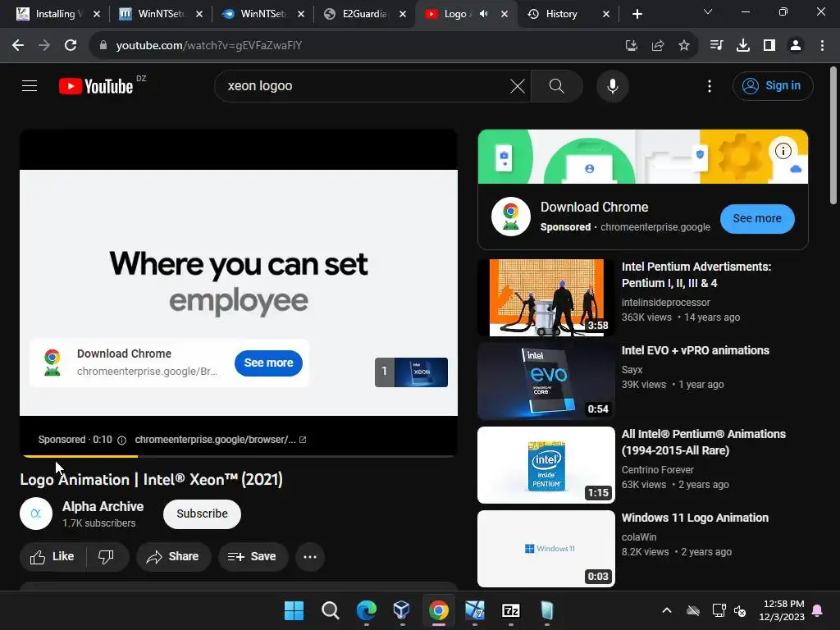
Task: Open the Chrome profile avatar
Action: [x=796, y=46]
